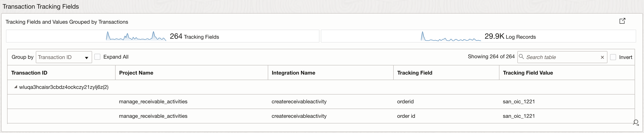Select the 'order id' tracking field row
644x133 pixels.
406,116
